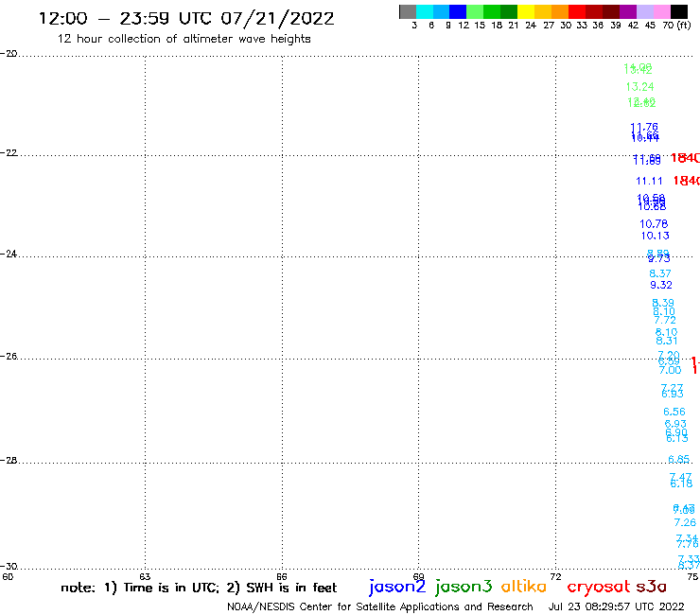Click the '-28' latitude axis label
The height and width of the screenshot is (615, 700).
9,460
